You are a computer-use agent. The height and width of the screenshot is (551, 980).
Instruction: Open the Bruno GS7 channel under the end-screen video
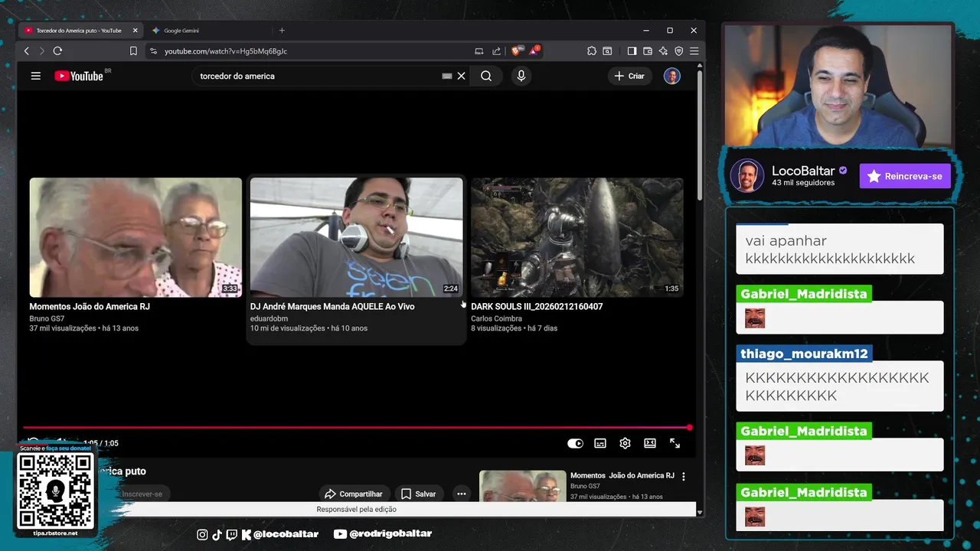click(x=47, y=318)
